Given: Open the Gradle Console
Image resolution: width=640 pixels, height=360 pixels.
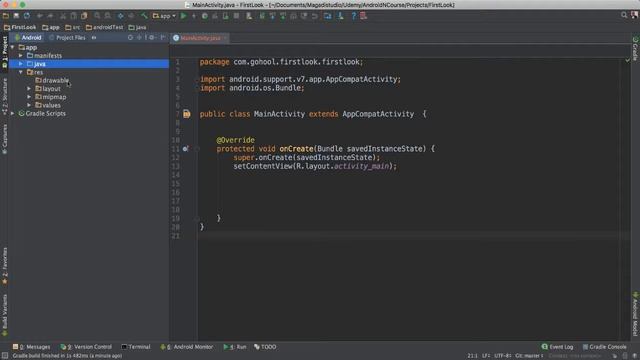Looking at the screenshot, I should (604, 347).
